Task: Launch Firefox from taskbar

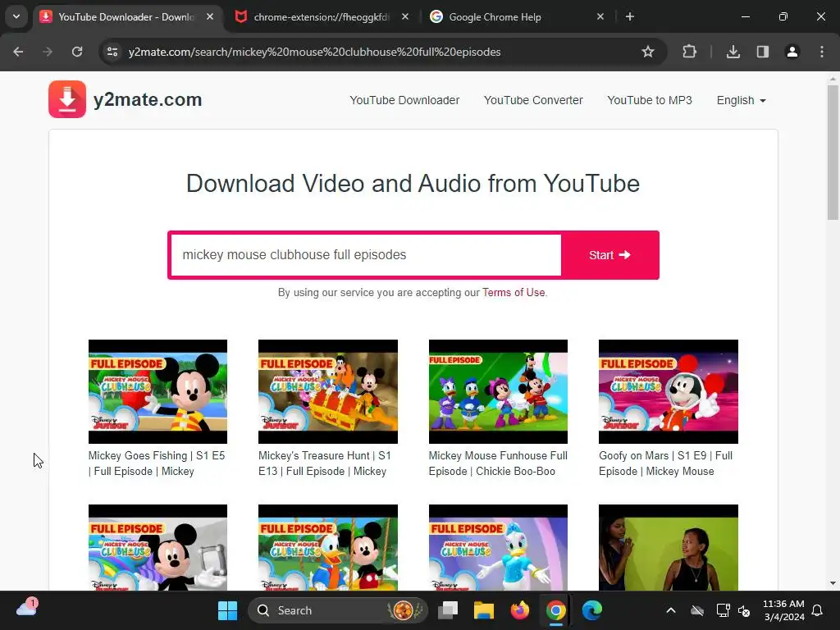Action: (x=519, y=610)
